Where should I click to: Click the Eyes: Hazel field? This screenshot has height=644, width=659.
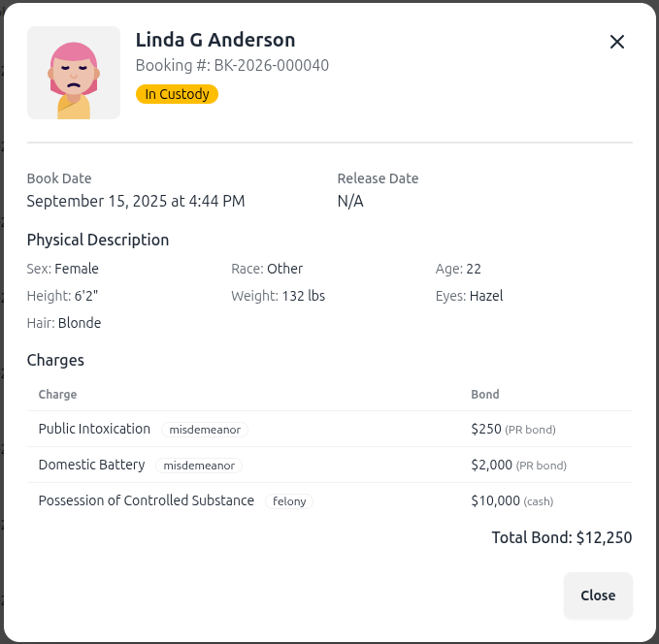(x=469, y=296)
